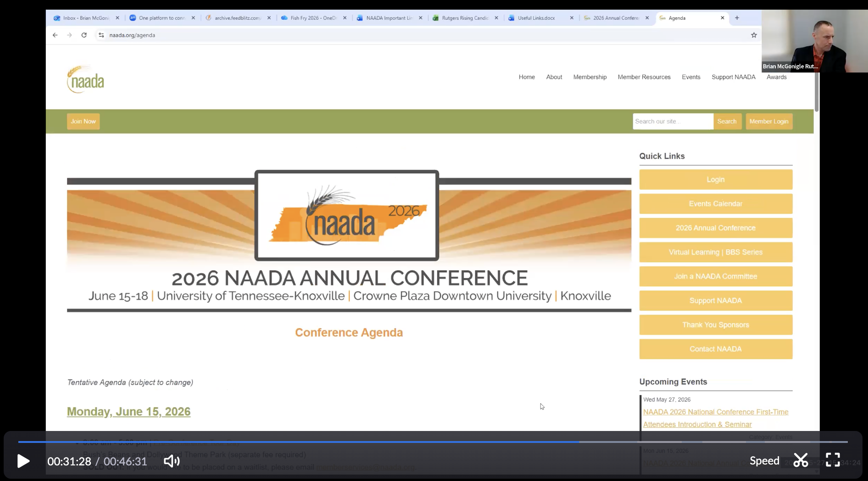
Task: Open site information icon in address bar
Action: tap(101, 35)
